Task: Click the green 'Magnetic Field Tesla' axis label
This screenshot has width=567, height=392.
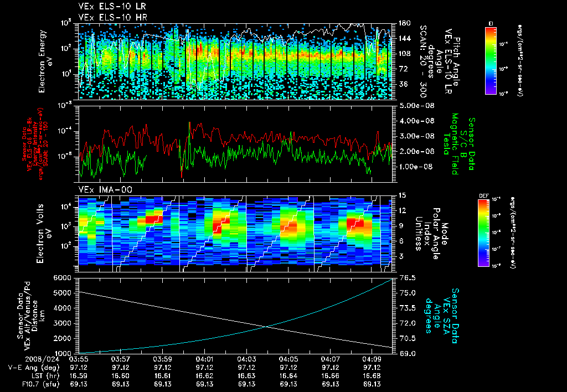Action: tap(451, 144)
